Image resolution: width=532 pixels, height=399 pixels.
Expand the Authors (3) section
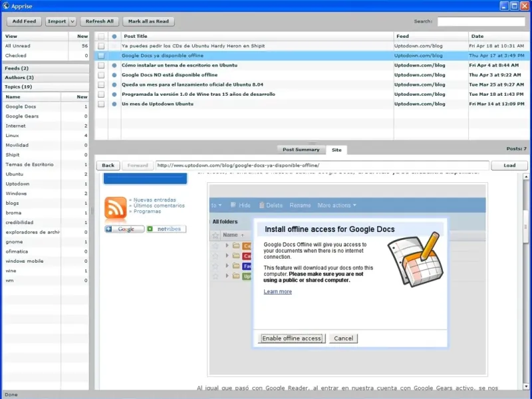[45, 77]
